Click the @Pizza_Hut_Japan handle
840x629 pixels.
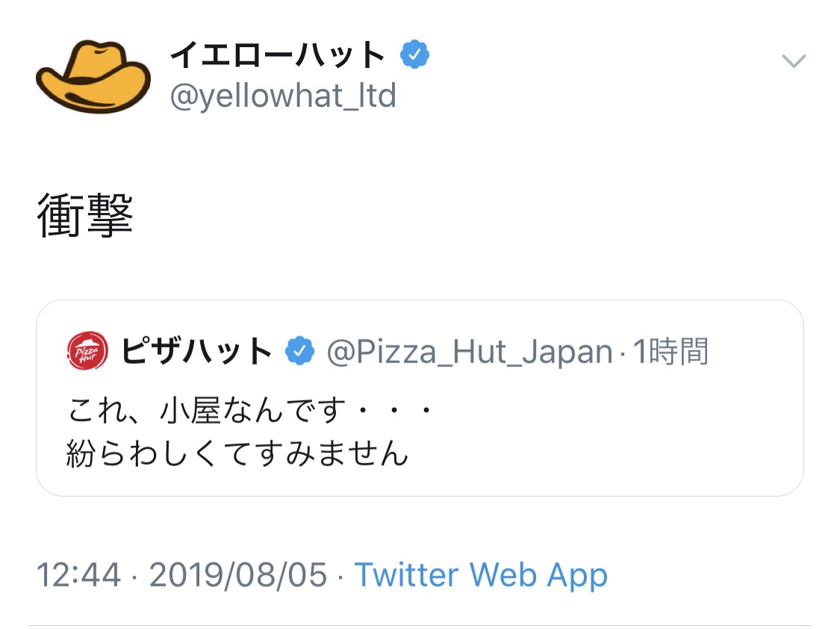(x=470, y=351)
